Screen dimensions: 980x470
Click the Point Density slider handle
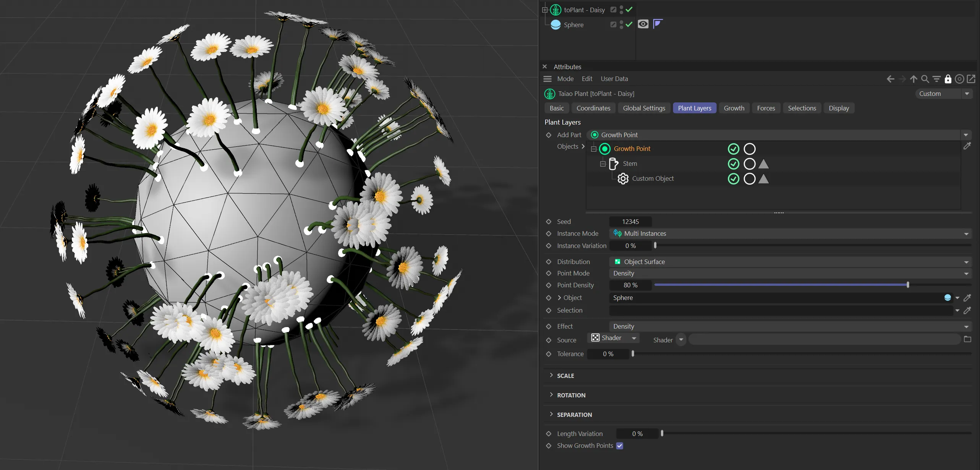[x=908, y=285]
